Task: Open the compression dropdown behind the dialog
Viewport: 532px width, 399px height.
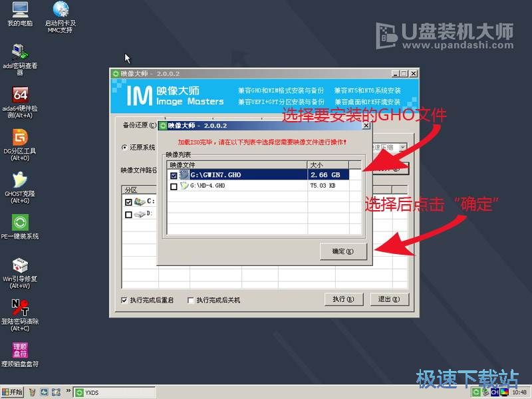Action: coord(402,147)
